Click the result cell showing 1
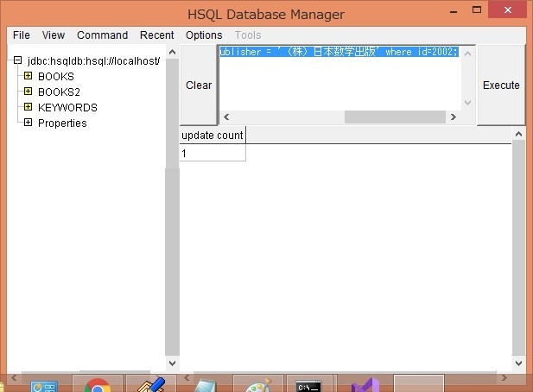The width and height of the screenshot is (533, 392). click(213, 153)
